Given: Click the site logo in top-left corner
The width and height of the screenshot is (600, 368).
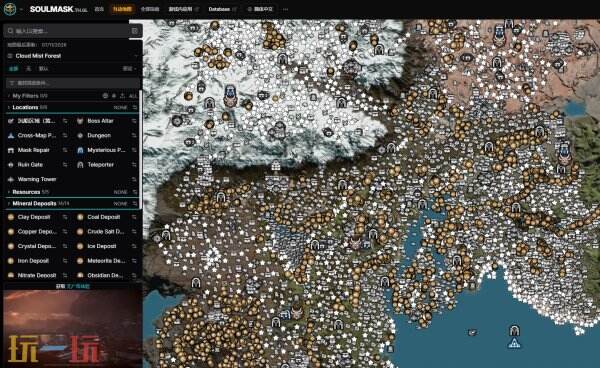Looking at the screenshot, I should point(10,9).
